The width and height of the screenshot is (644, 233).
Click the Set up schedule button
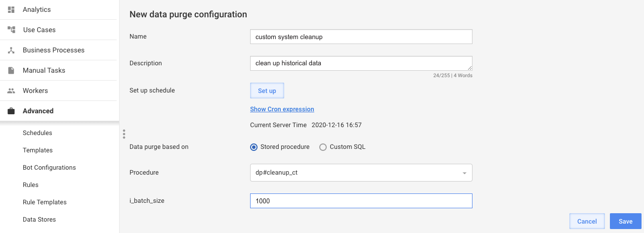(x=267, y=91)
